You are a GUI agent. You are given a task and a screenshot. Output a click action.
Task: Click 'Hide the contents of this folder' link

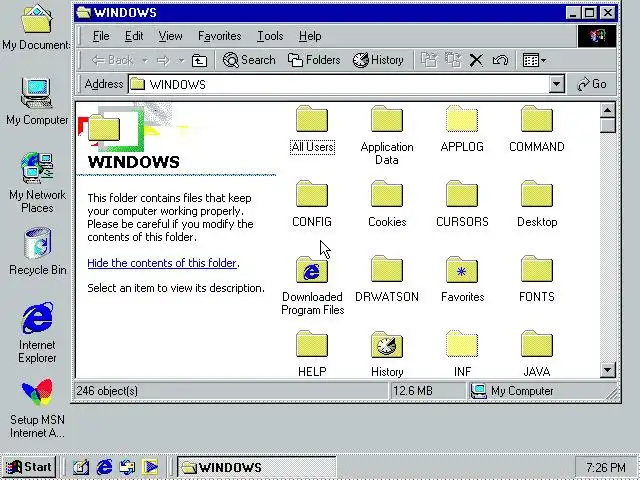(x=162, y=263)
